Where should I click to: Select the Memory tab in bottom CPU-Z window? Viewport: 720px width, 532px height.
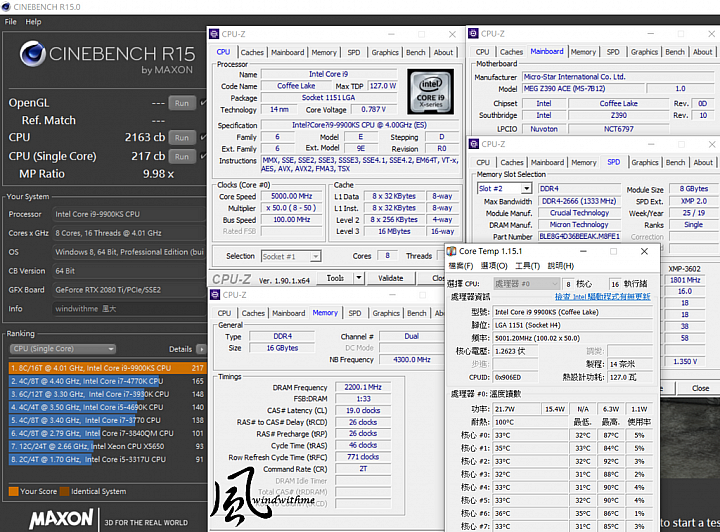[x=325, y=313]
